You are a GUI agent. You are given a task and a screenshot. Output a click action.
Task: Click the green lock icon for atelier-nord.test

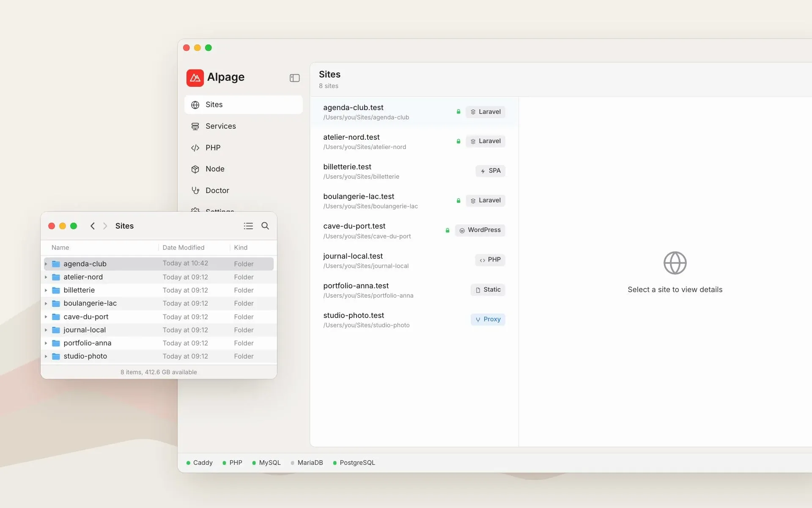[458, 141]
